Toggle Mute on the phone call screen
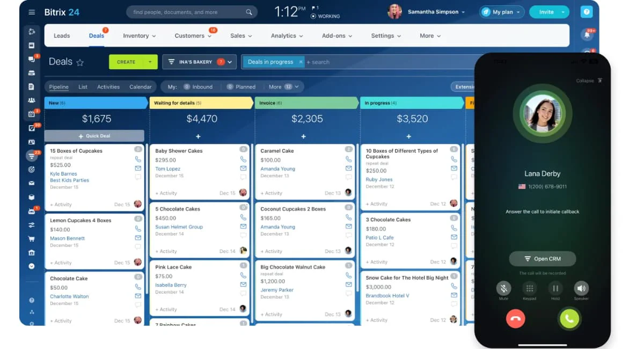Screen dimensions: 644x349 [x=503, y=288]
